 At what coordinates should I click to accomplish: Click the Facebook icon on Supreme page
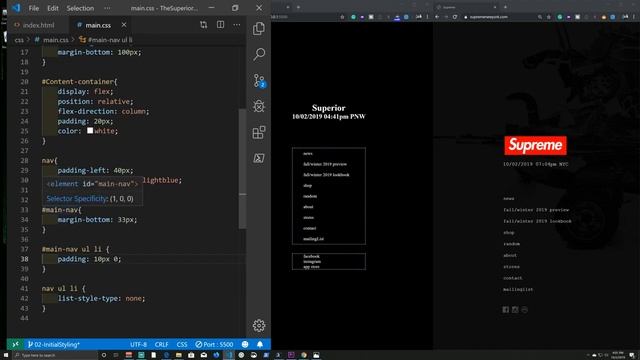tap(506, 309)
